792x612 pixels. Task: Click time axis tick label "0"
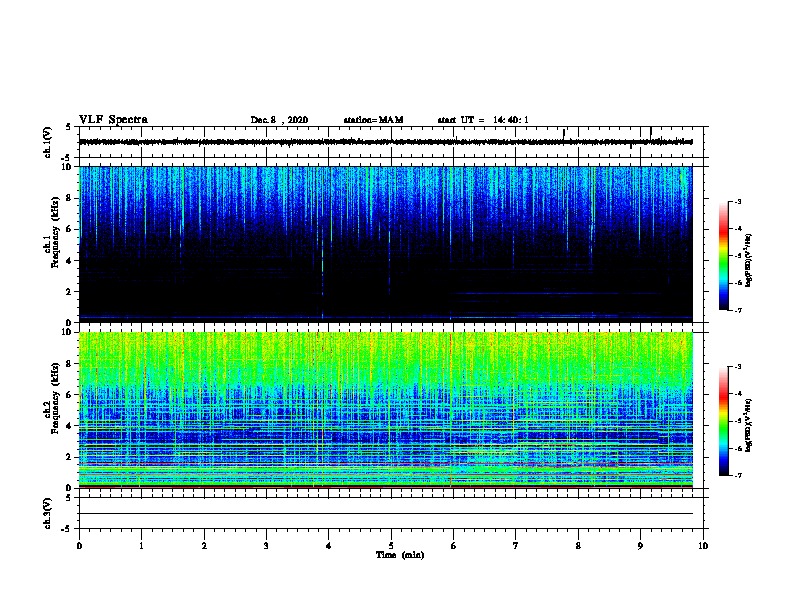79,545
